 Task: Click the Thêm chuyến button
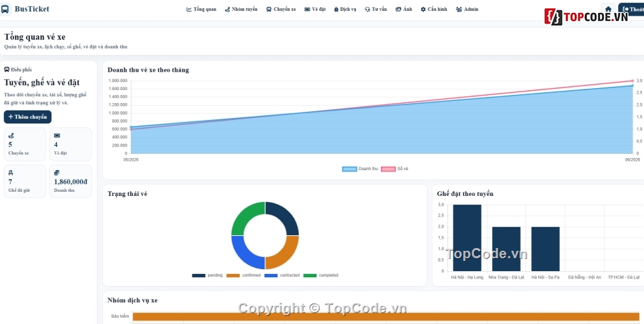[x=28, y=117]
